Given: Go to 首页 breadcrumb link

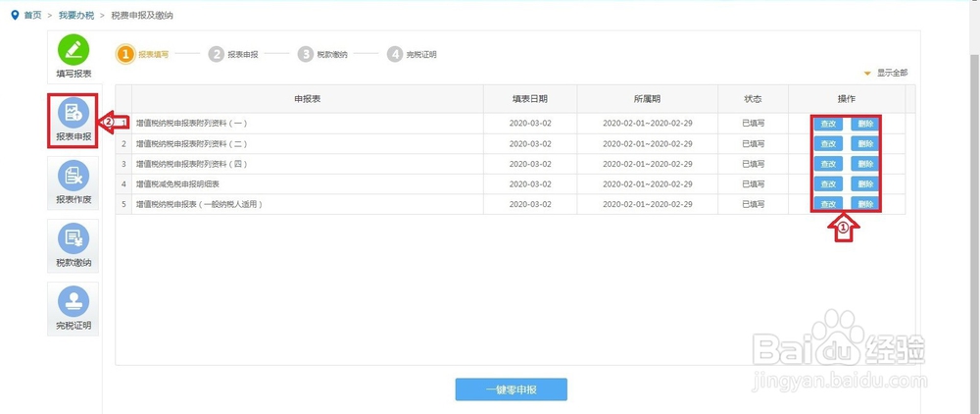Looking at the screenshot, I should click(32, 15).
